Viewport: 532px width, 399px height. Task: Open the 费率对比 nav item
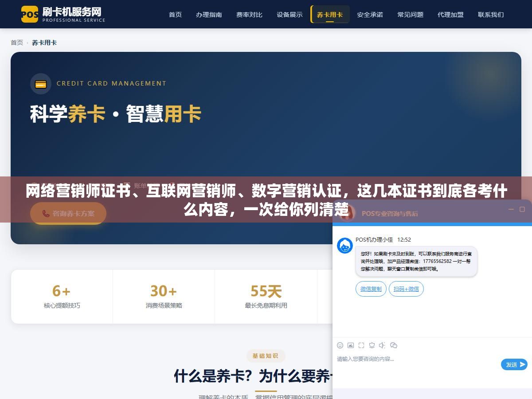(x=249, y=14)
